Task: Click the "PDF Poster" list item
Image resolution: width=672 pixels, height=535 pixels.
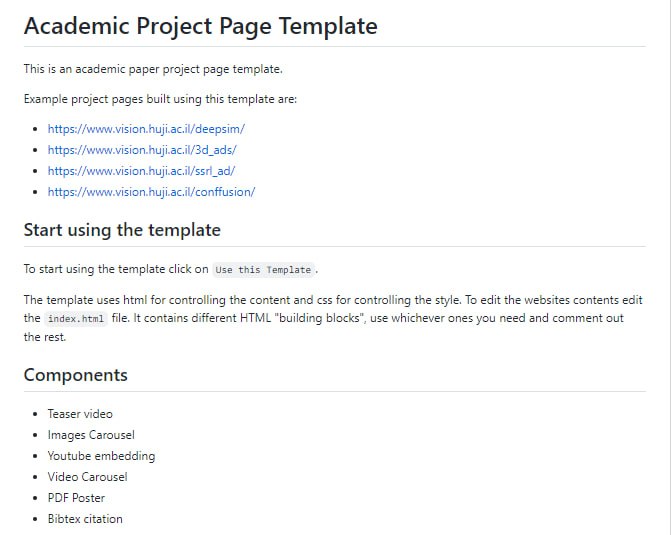Action: 76,498
